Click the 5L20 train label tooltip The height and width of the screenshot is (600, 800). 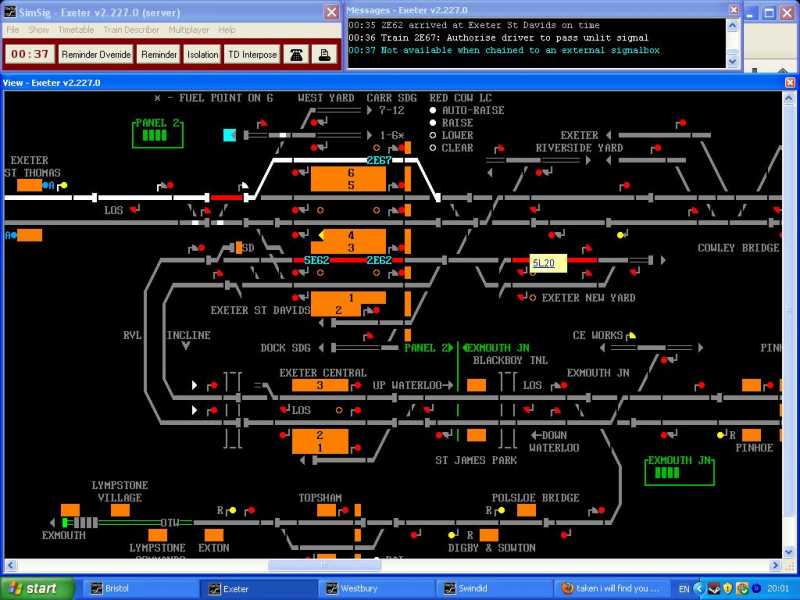point(547,263)
